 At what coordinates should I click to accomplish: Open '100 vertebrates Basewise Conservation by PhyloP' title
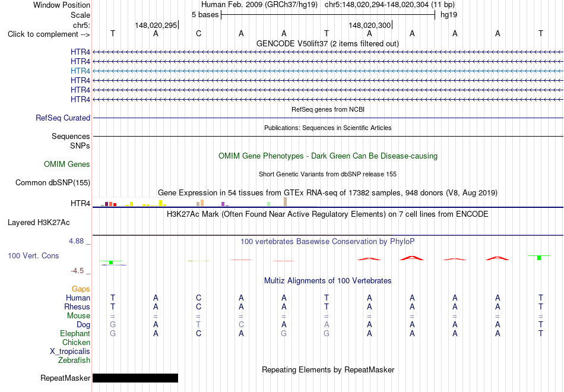click(328, 242)
